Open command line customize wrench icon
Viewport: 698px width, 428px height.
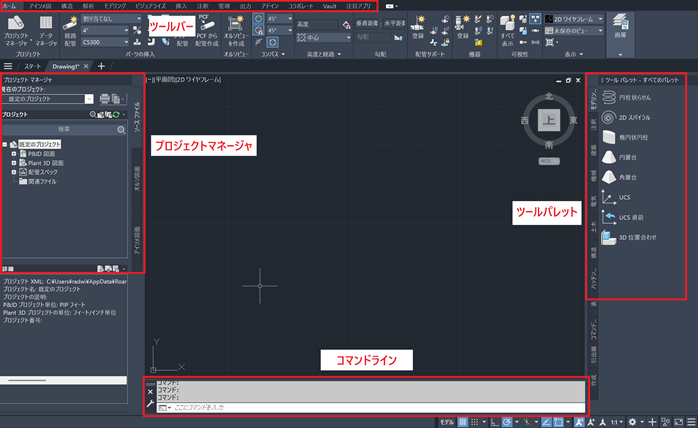tap(150, 404)
